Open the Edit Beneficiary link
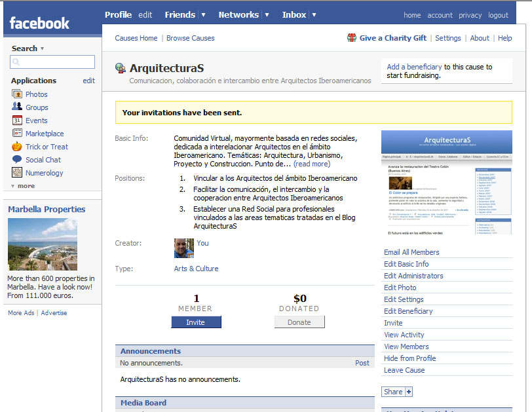 coord(408,311)
